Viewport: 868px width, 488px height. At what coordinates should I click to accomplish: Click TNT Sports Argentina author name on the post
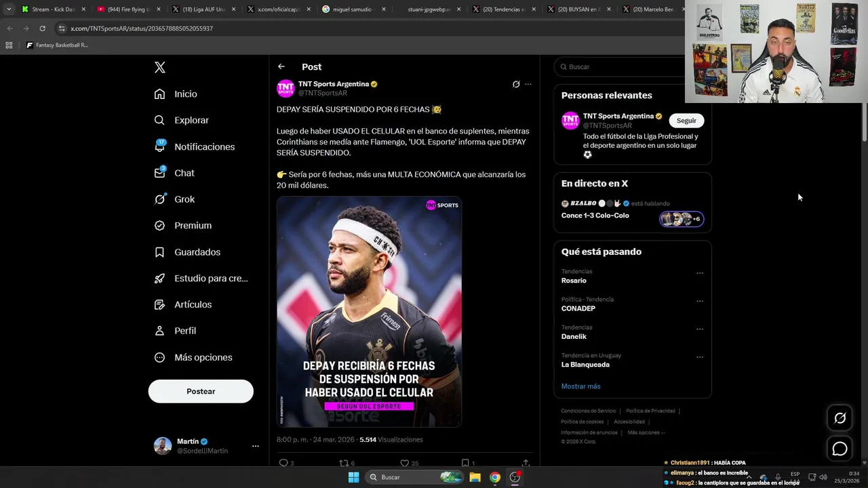coord(334,84)
